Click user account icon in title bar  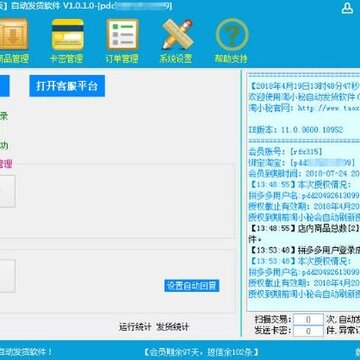click(347, 8)
